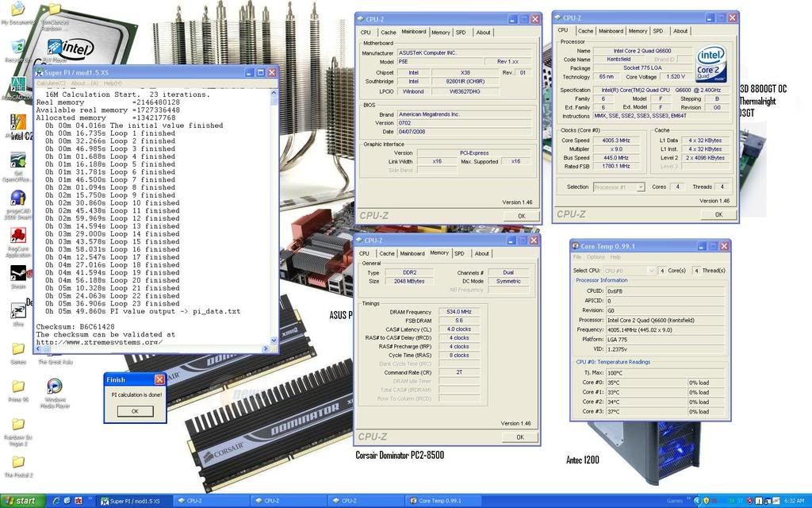Click OK in the Finish dialog
Viewport: 812px width, 508px height.
[x=135, y=411]
